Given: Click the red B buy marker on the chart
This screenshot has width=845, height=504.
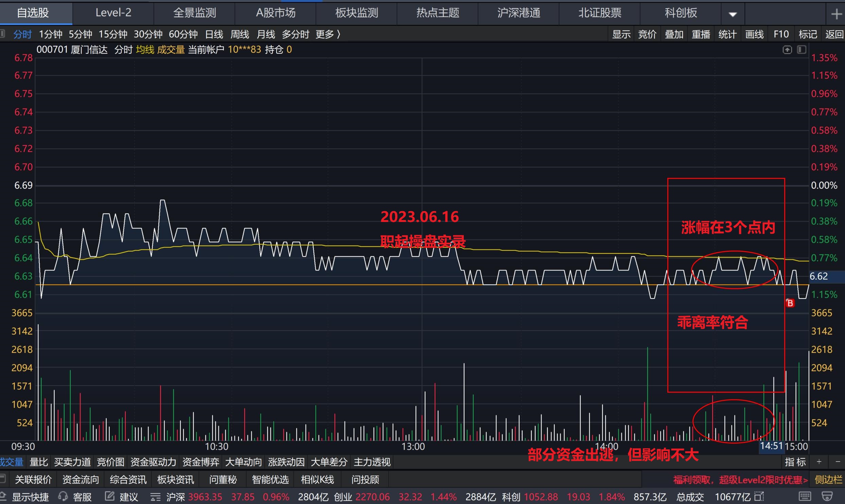Looking at the screenshot, I should coord(790,303).
